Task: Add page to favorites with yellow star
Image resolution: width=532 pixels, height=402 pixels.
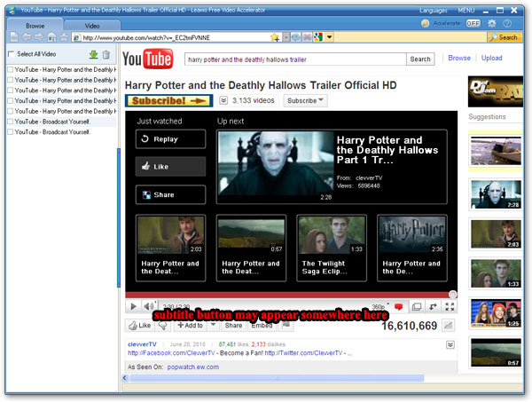Action: pos(275,37)
